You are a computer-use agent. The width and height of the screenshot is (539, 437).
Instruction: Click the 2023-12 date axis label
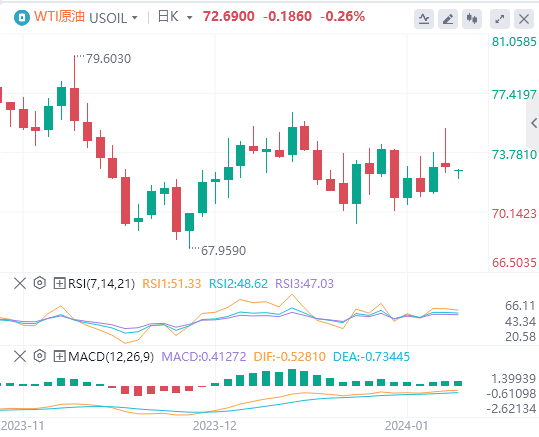pyautogui.click(x=215, y=426)
